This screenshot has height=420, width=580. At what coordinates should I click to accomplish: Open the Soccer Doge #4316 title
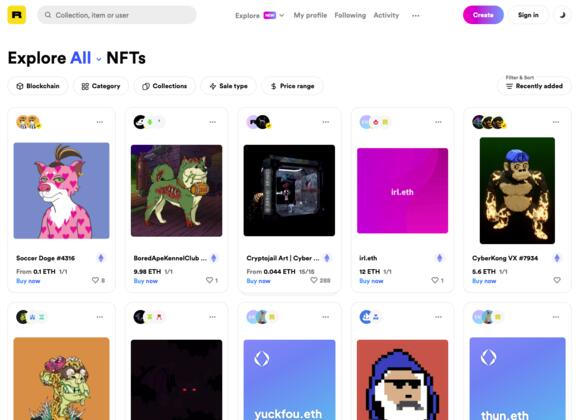click(45, 258)
